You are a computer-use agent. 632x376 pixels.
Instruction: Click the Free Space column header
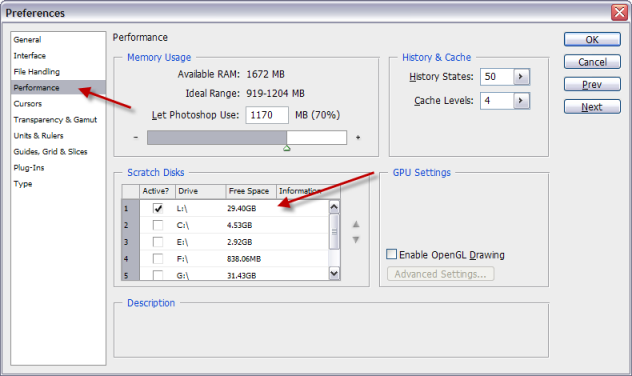point(251,191)
